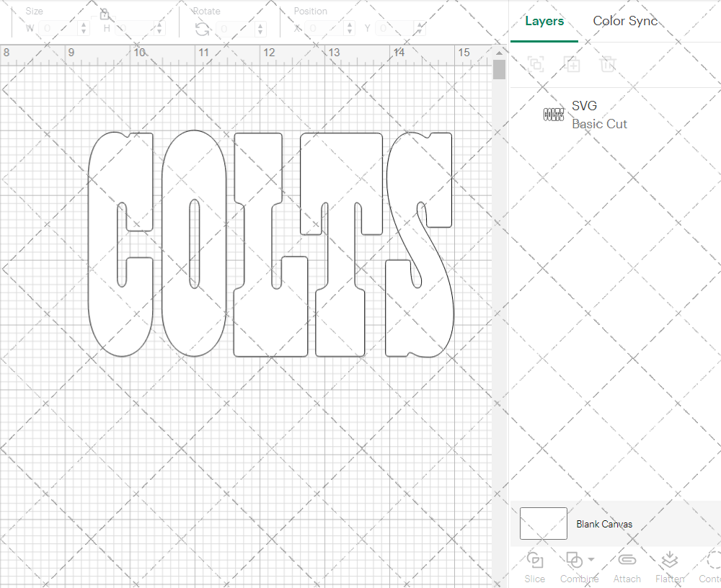Click the Slice tool icon
This screenshot has width=721, height=588.
click(x=535, y=560)
